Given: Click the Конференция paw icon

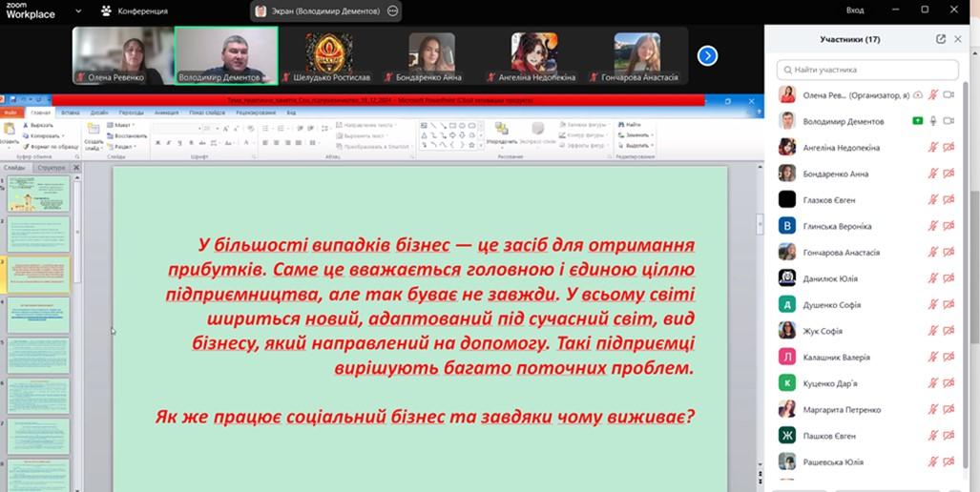Looking at the screenshot, I should point(105,11).
